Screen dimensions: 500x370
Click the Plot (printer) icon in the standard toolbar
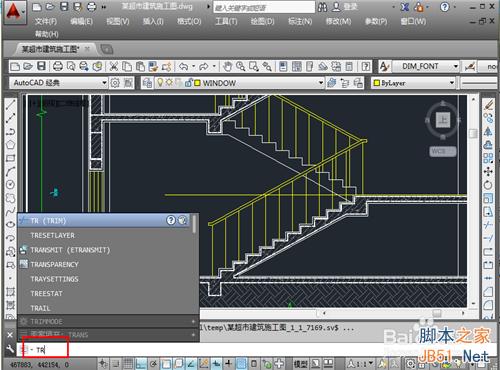point(58,66)
